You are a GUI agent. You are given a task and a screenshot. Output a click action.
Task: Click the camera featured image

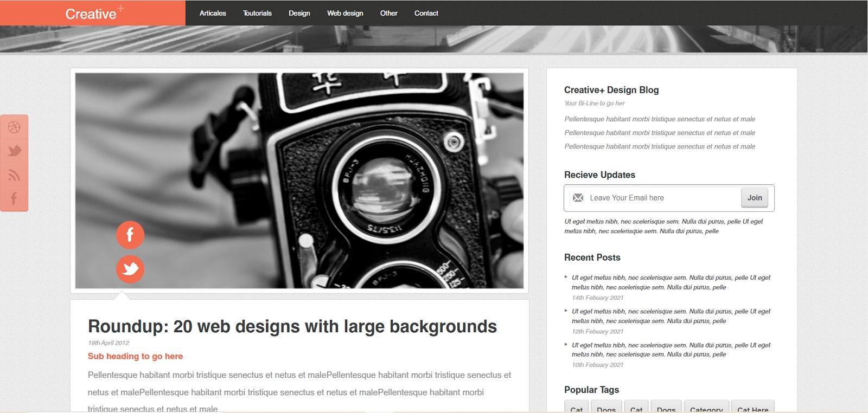(x=299, y=180)
